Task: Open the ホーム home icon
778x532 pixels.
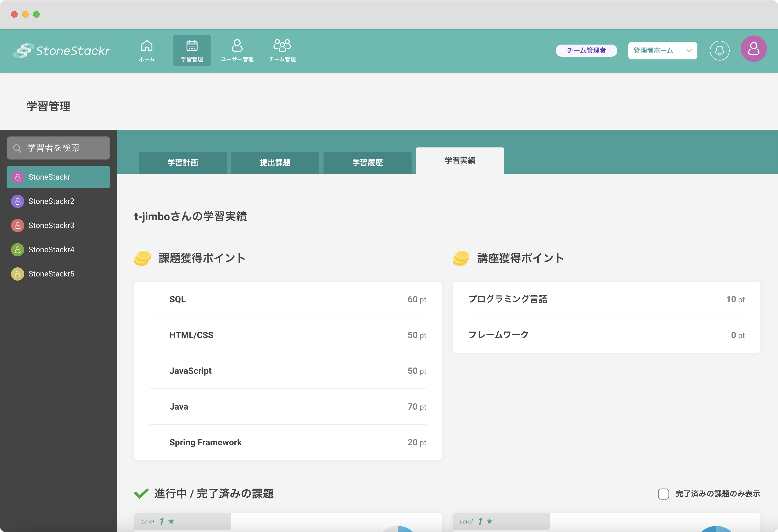Action: coord(147,46)
